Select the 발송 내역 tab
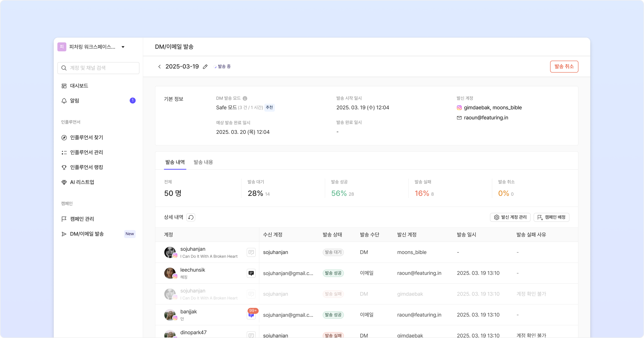644x338 pixels. coord(175,162)
